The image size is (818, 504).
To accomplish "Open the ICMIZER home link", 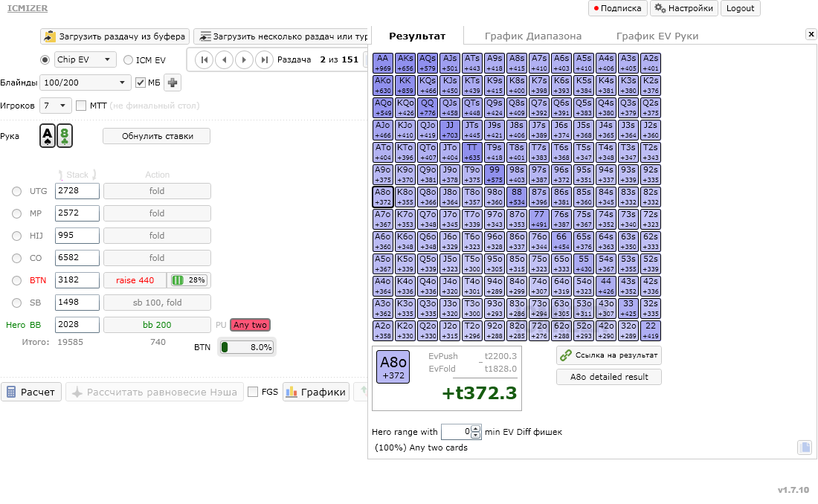I will (27, 8).
